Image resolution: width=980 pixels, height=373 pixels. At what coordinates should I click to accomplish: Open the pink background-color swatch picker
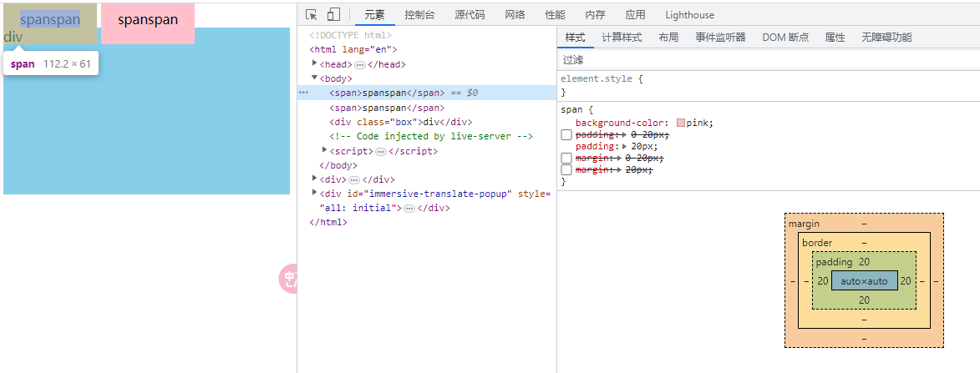(x=681, y=123)
